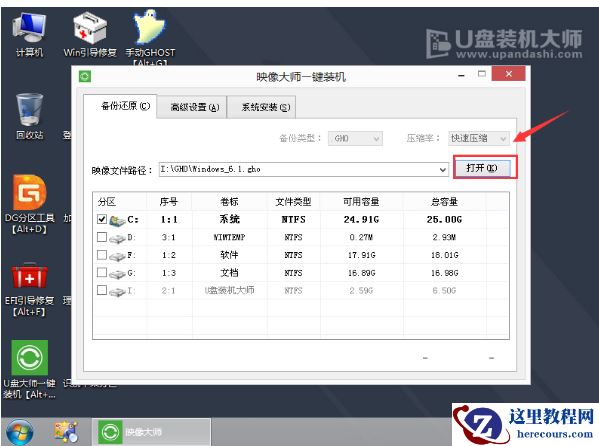
Task: Click the 17.91G free space cell
Action: click(x=361, y=255)
